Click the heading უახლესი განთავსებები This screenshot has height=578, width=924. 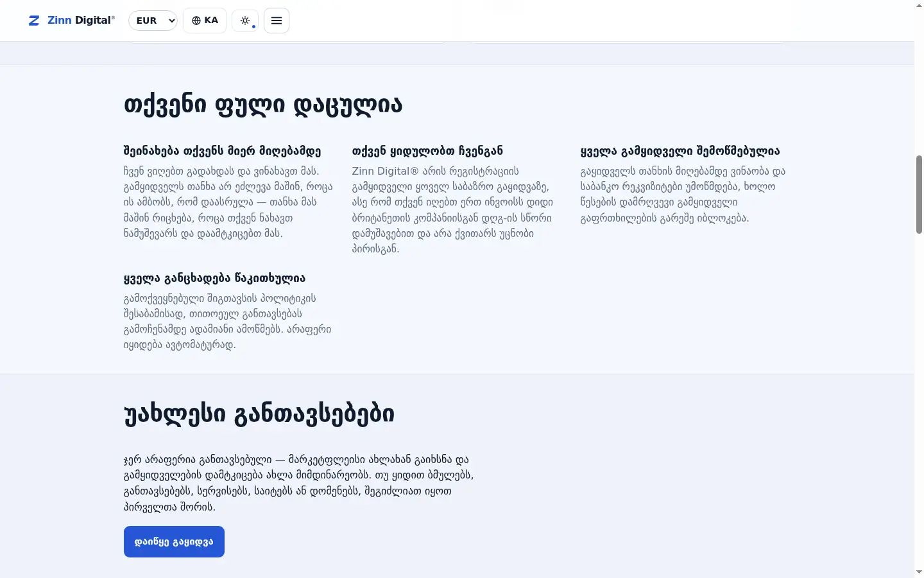click(259, 414)
